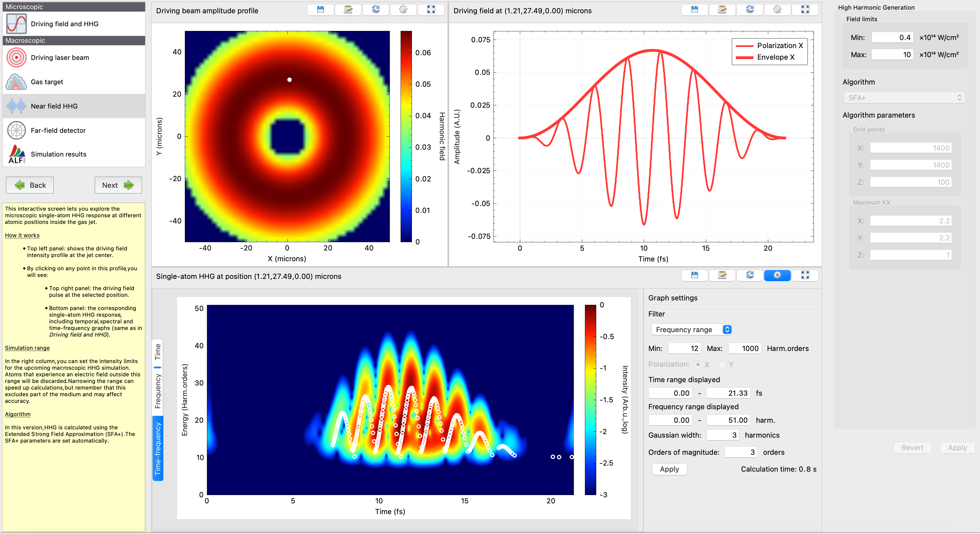980x534 pixels.
Task: Refresh the driving field graph
Action: (750, 10)
